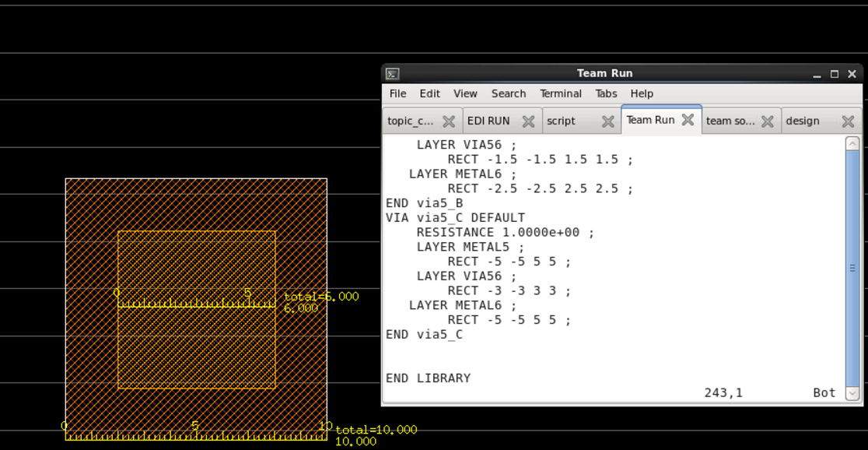Click the terminal icon in the title bar
868x450 pixels.
click(392, 74)
